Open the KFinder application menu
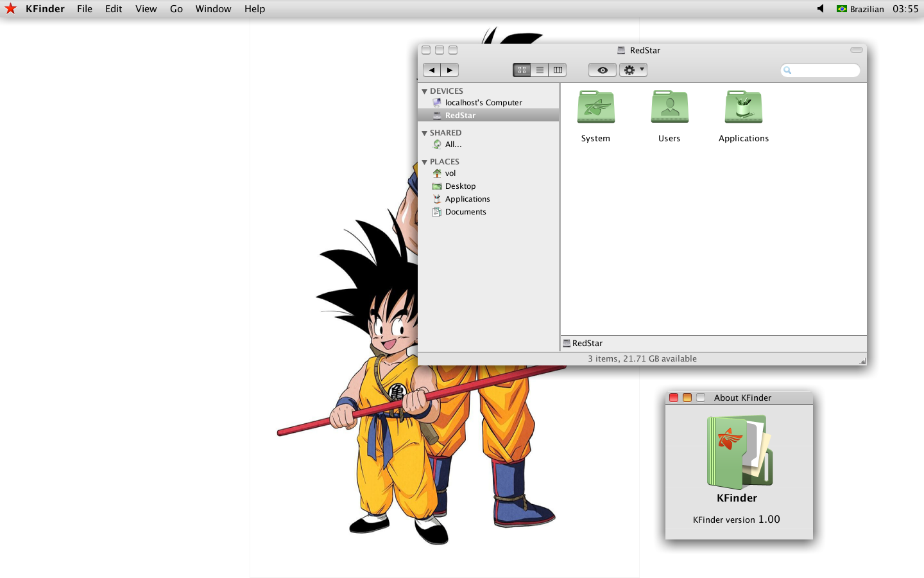The image size is (924, 578). 45,9
